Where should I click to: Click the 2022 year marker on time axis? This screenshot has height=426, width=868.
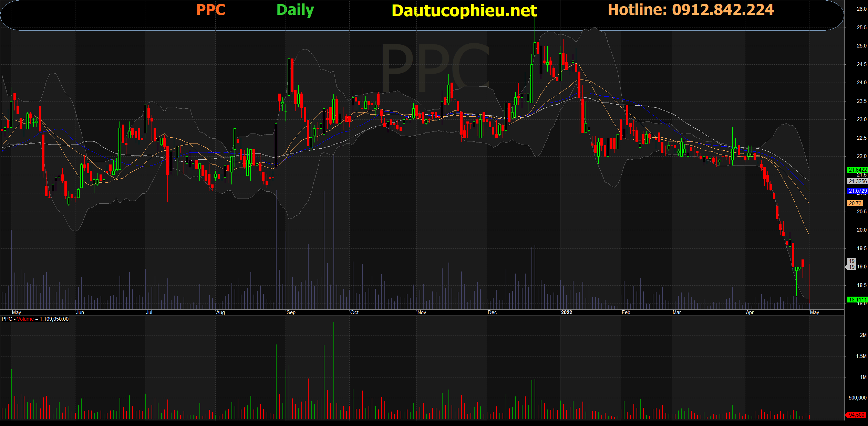pyautogui.click(x=566, y=312)
